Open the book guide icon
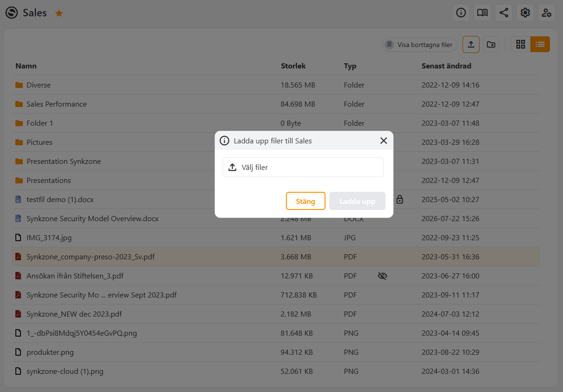 click(x=482, y=13)
